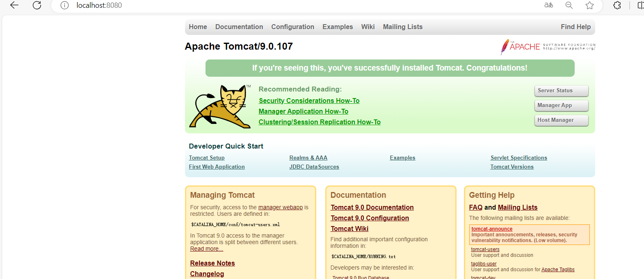Add page to favorites with star icon
This screenshot has width=644, height=279.
pyautogui.click(x=589, y=5)
